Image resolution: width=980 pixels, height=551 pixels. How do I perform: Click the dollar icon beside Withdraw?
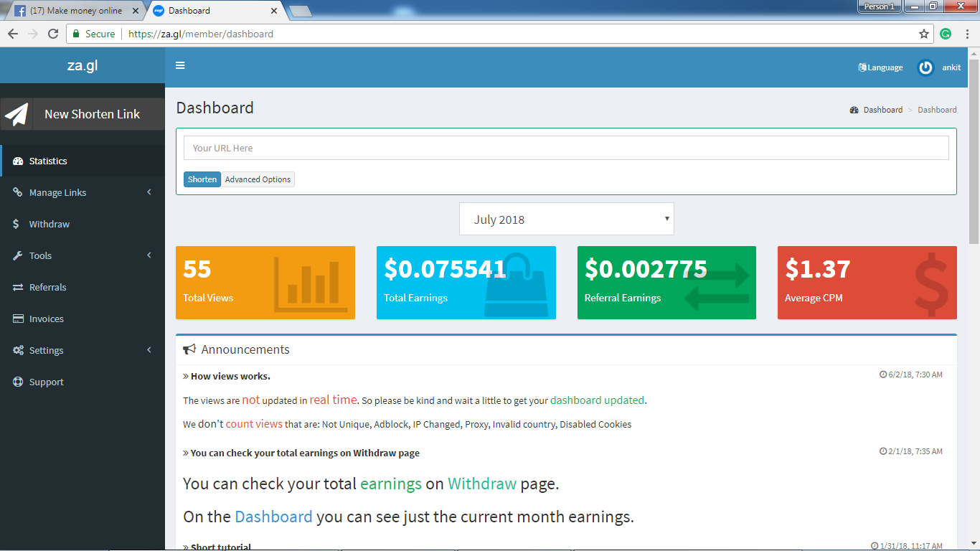tap(17, 224)
